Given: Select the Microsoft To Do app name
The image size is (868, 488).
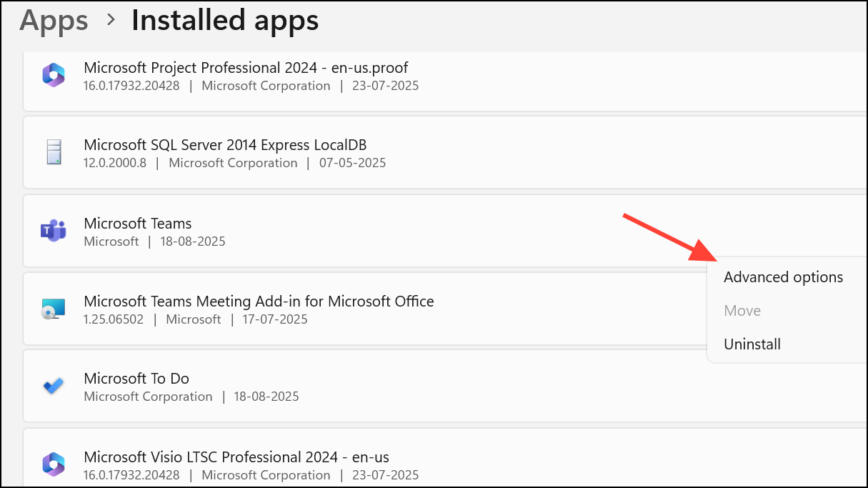Looking at the screenshot, I should click(x=136, y=379).
